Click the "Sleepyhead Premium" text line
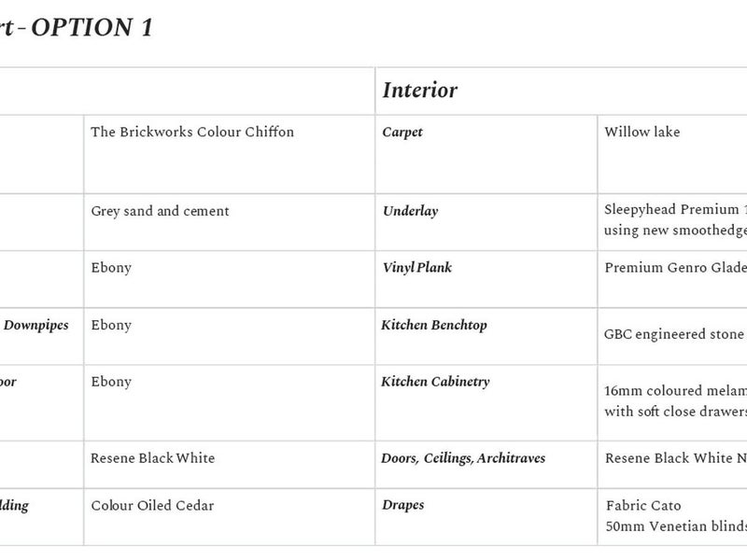This screenshot has height=560, width=747. coord(670,212)
